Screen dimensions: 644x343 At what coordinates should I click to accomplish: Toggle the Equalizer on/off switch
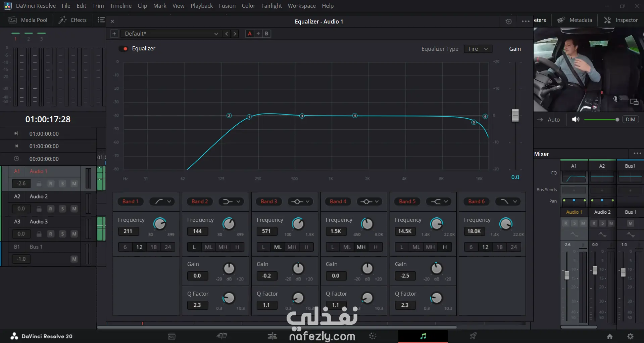[x=123, y=49]
